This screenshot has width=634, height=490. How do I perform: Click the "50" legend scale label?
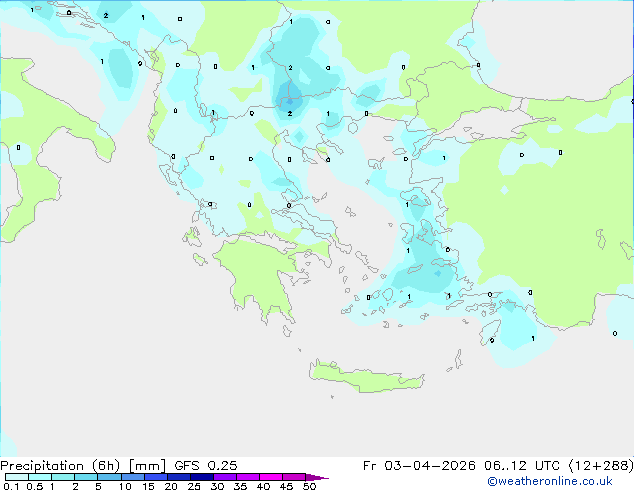pyautogui.click(x=309, y=486)
